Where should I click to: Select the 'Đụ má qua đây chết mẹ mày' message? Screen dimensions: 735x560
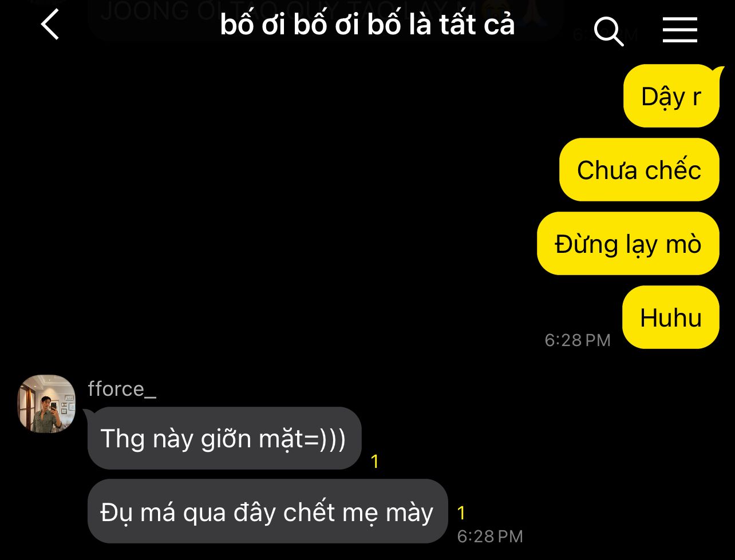point(267,511)
